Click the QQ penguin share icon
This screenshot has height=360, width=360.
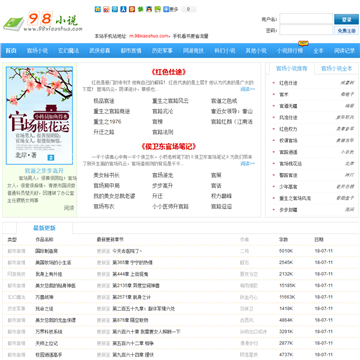pyautogui.click(x=149, y=9)
